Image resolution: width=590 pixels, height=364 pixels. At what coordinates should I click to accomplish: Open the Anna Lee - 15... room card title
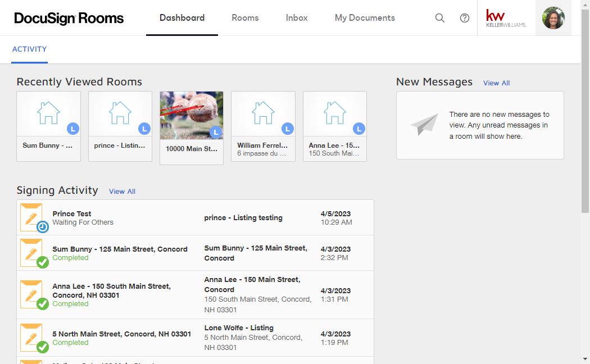pos(334,145)
